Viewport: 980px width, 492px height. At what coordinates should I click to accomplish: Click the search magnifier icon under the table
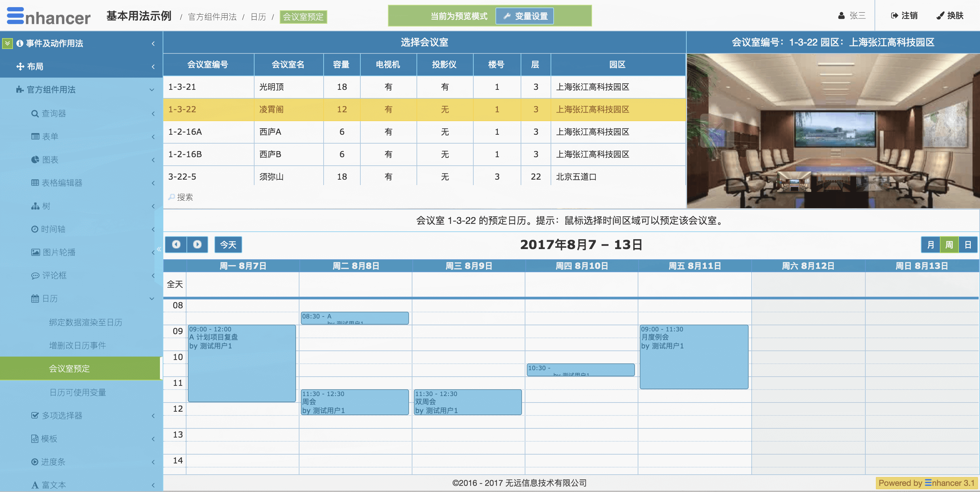(171, 197)
